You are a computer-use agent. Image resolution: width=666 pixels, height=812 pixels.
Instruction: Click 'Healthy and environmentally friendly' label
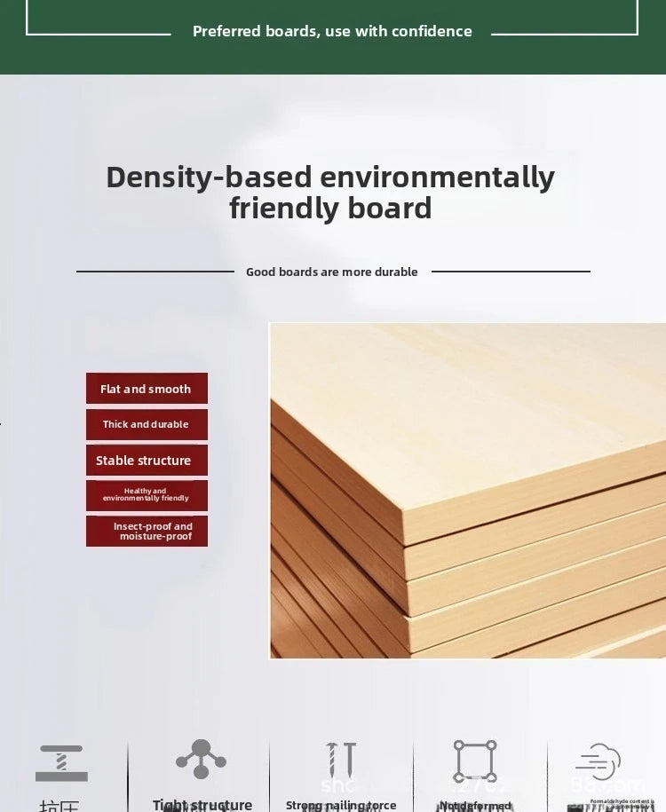point(147,495)
